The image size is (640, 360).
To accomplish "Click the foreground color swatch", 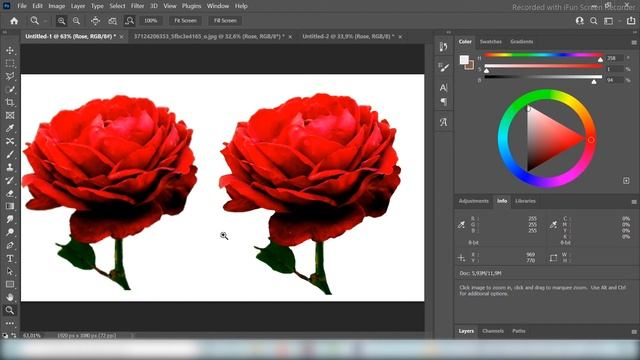I will pyautogui.click(x=464, y=60).
